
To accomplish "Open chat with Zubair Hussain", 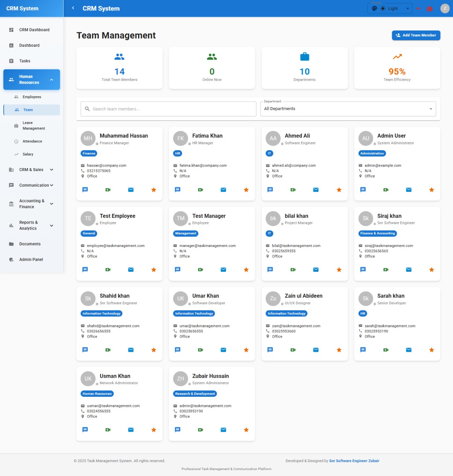I will 178,430.
